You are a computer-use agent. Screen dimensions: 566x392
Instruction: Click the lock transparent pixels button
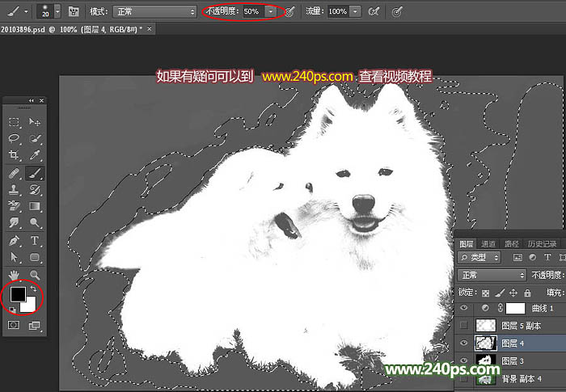tap(486, 293)
